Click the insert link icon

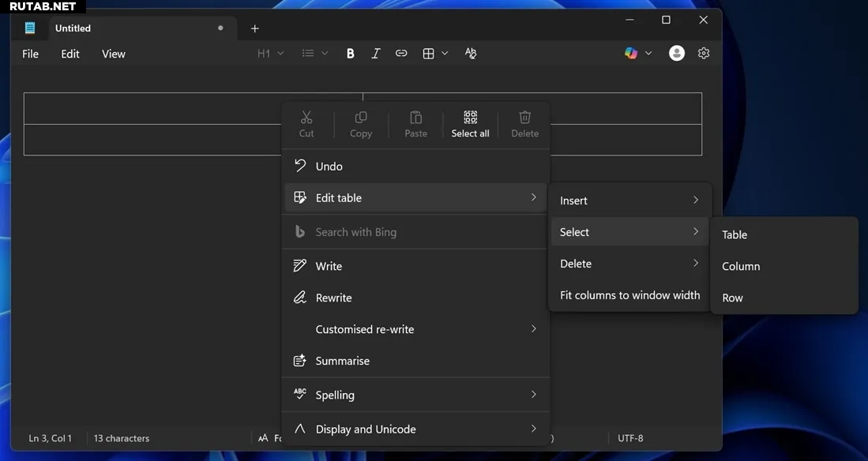[x=401, y=54]
